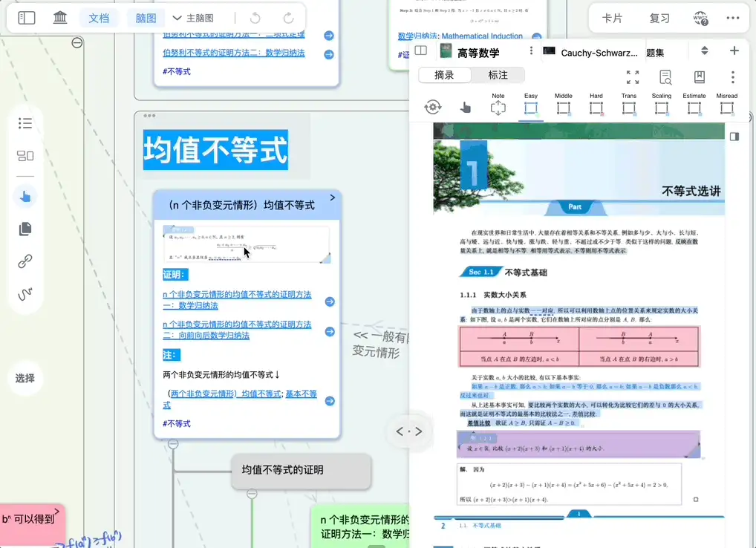
Task: Go to 基本不等式 card via arrow button
Action: coord(330,401)
